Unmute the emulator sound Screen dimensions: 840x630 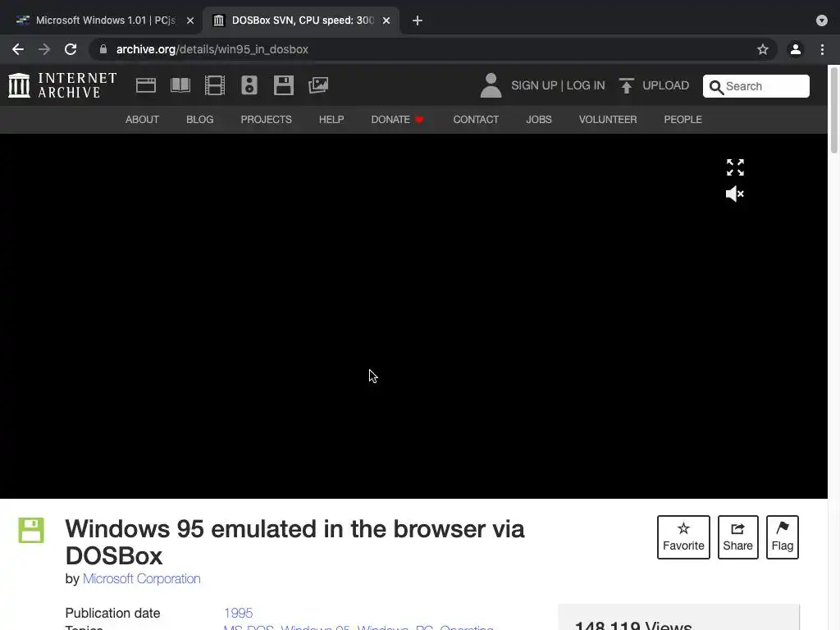click(734, 194)
